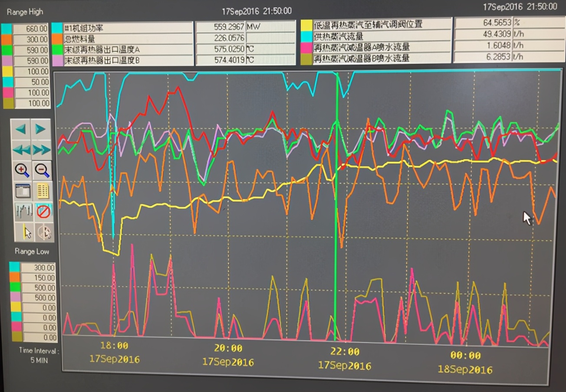This screenshot has width=566, height=392.
Task: Edit the Range Low 150.00 value field
Action: click(x=38, y=278)
